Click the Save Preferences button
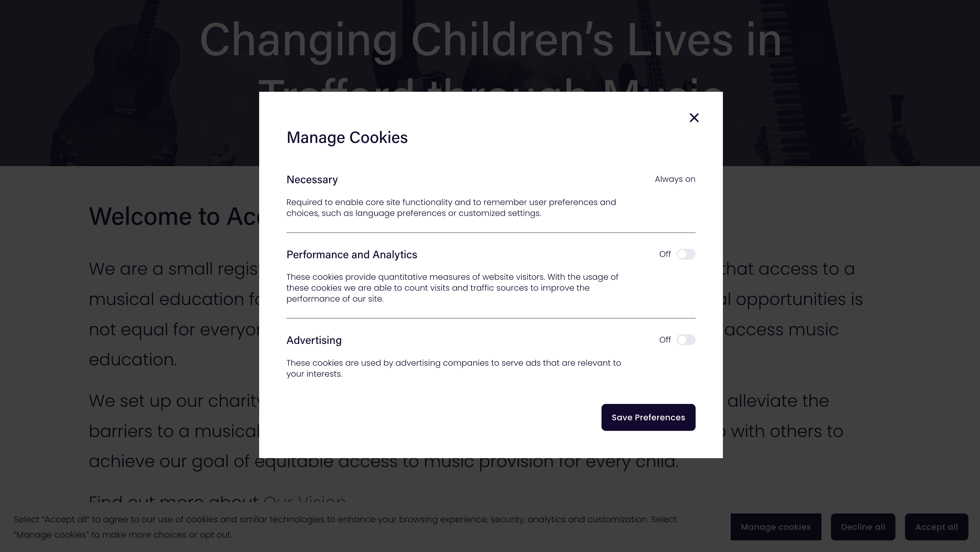This screenshot has width=980, height=552. click(648, 417)
